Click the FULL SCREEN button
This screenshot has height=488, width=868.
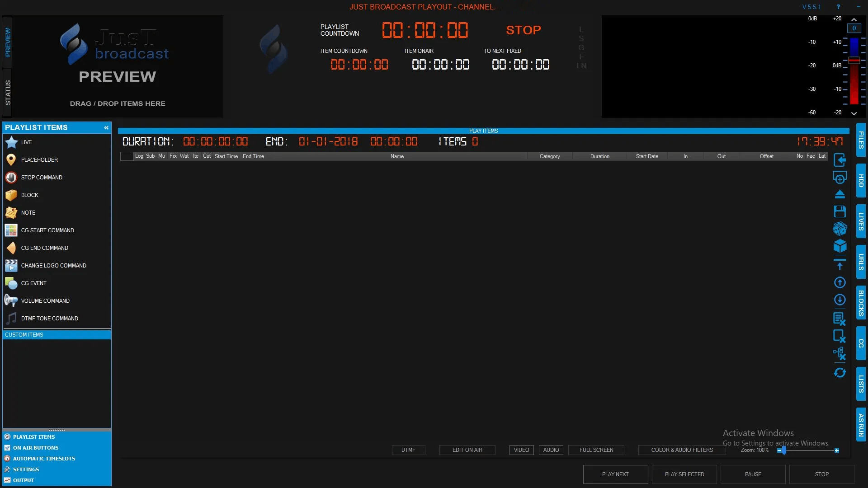click(596, 450)
